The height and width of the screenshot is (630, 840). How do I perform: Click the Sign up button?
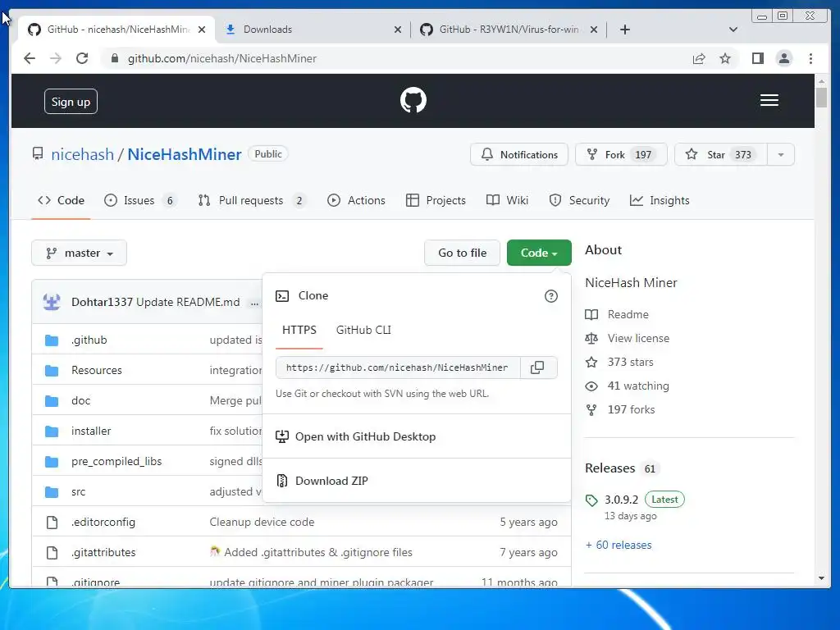(71, 102)
